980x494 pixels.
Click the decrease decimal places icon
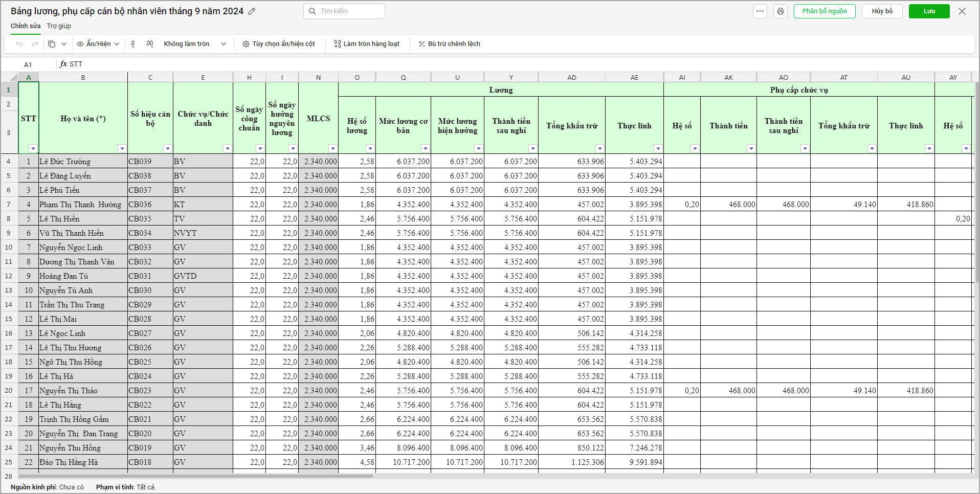pyautogui.click(x=133, y=44)
